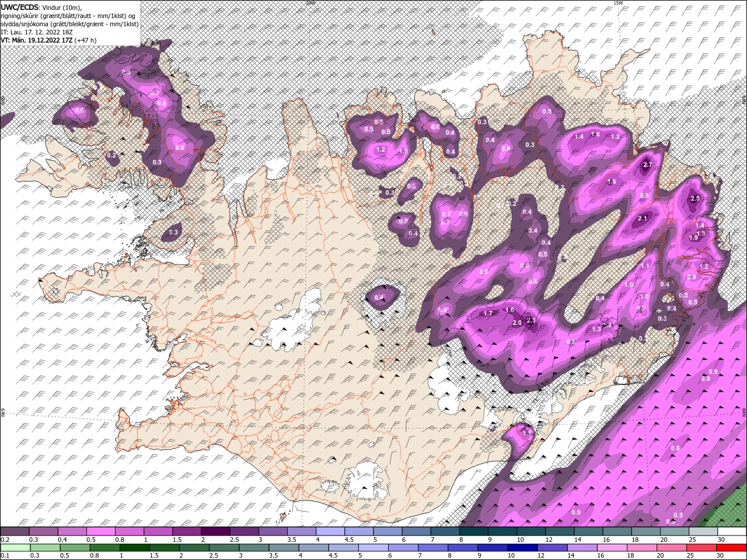The width and height of the screenshot is (747, 560).
Task: Pick the dark purple 0.2 snow legend swatch
Action: click(x=15, y=531)
